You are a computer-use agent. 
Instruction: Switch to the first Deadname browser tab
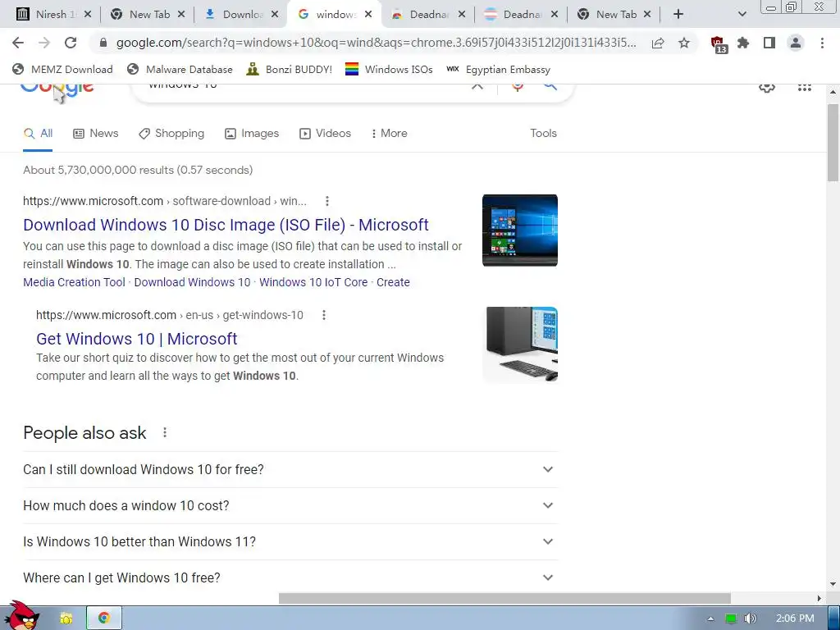(x=426, y=15)
